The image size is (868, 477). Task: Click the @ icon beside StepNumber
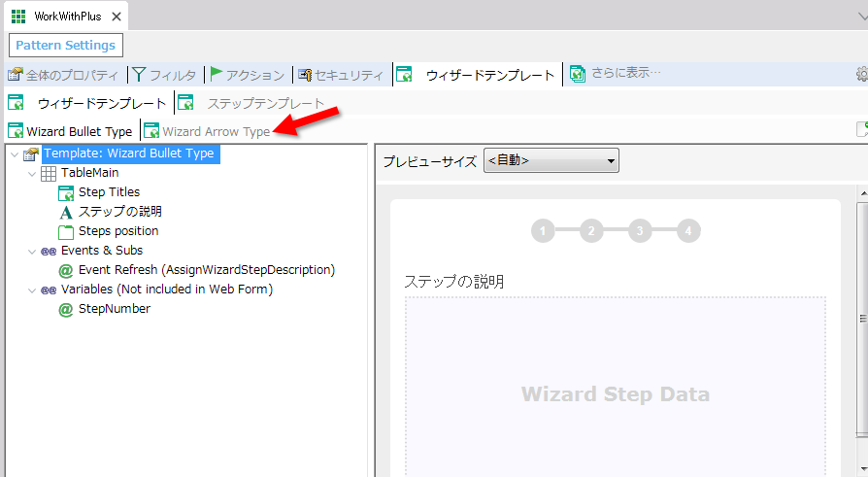(66, 310)
